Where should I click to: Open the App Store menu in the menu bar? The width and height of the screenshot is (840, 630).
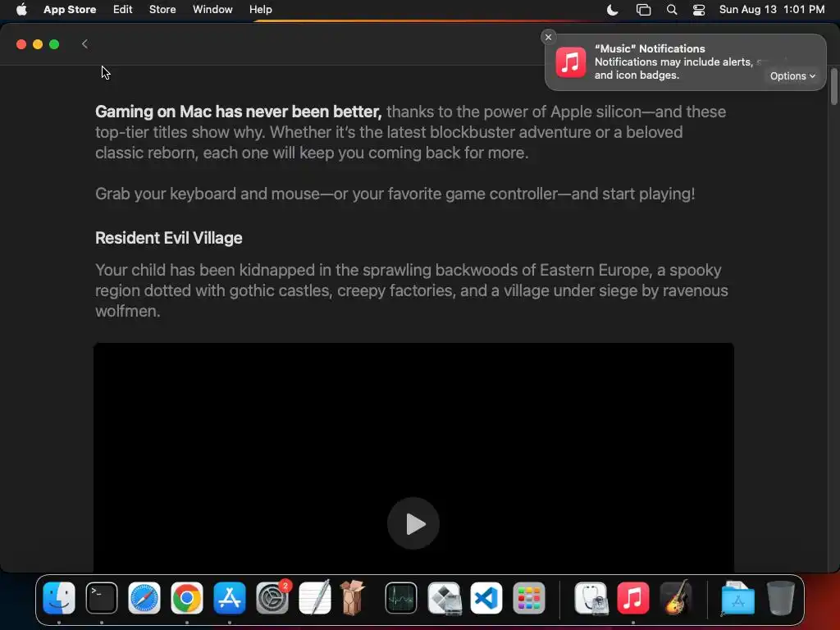click(x=70, y=10)
